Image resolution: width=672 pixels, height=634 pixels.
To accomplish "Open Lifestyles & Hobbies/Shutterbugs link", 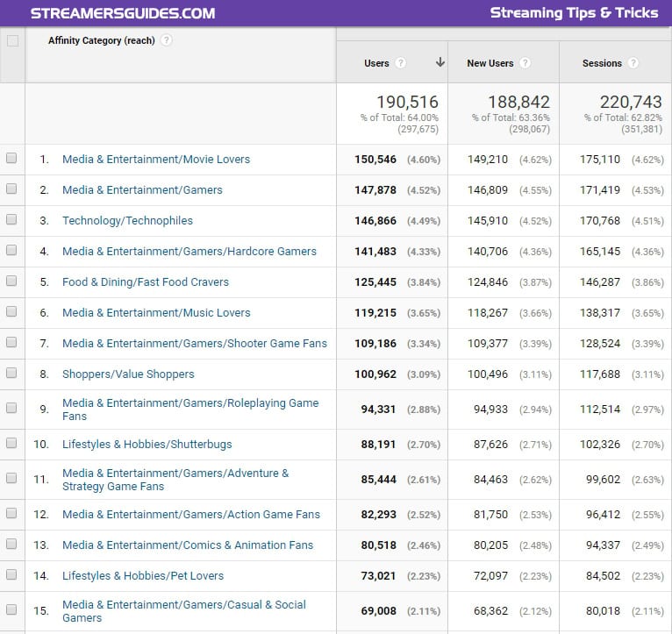I will click(x=147, y=445).
